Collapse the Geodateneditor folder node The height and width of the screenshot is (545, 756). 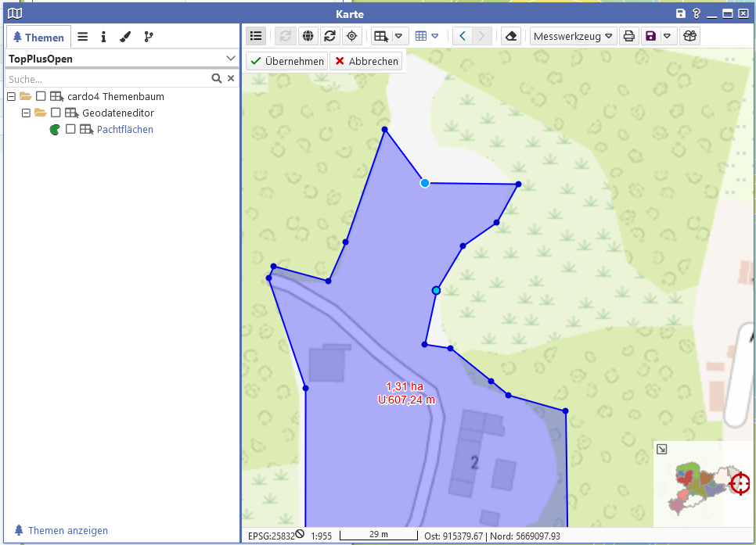coord(26,113)
